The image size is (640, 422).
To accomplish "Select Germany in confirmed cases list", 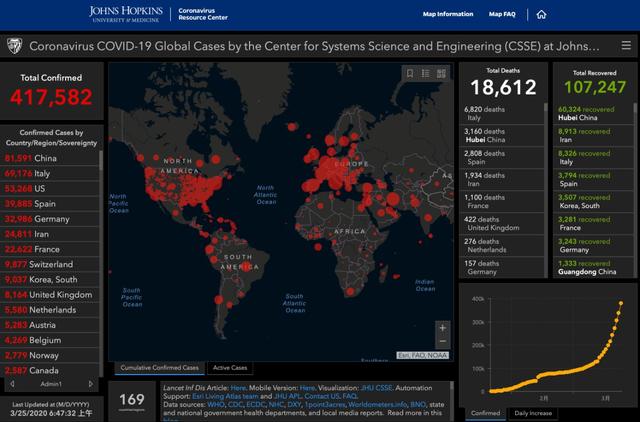I will pos(50,219).
